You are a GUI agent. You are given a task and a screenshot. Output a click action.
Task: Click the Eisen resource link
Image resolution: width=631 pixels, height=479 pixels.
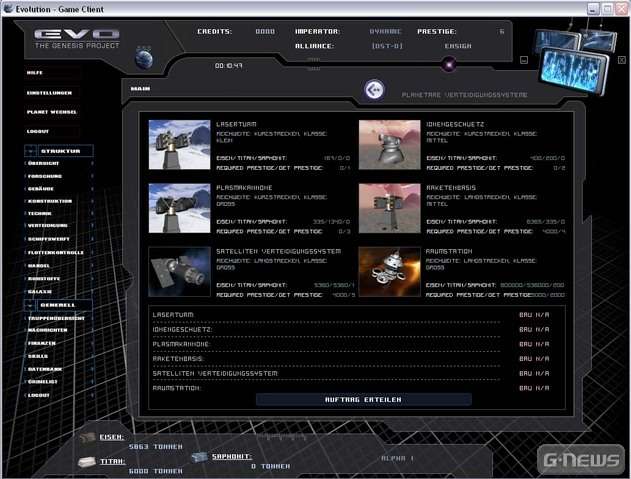111,437
